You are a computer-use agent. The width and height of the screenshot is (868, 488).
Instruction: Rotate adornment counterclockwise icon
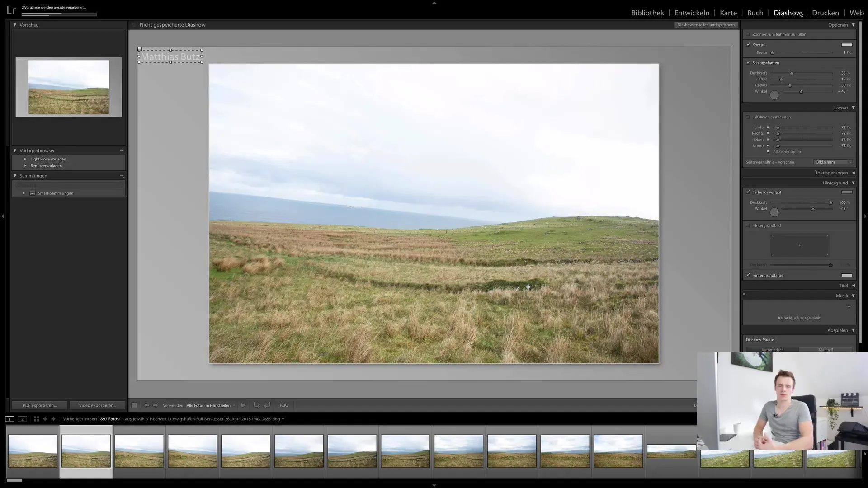256,405
